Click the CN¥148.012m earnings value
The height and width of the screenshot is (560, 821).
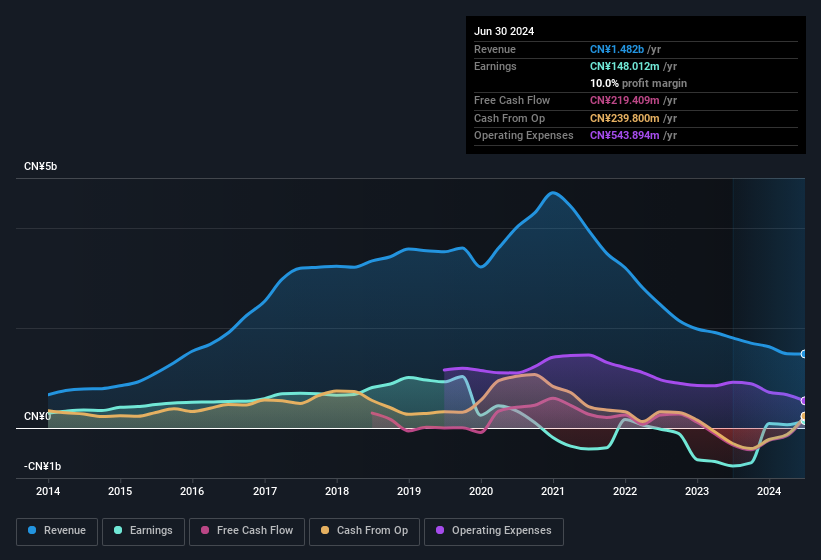pos(625,66)
